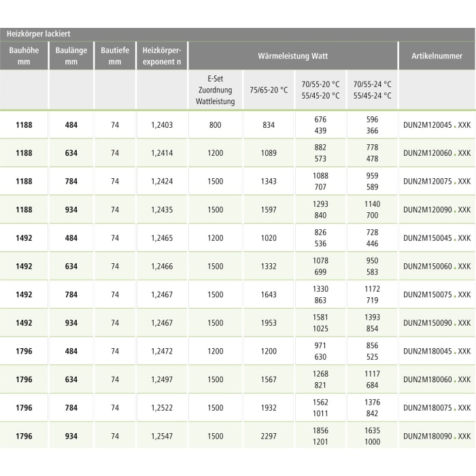This screenshot has height=476, width=476.
Task: Click the Bautiefe mm column header
Action: tap(115, 56)
